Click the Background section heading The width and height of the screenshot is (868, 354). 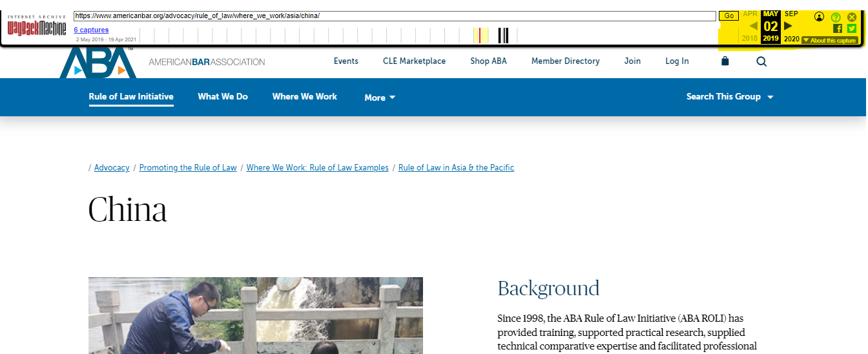point(548,288)
